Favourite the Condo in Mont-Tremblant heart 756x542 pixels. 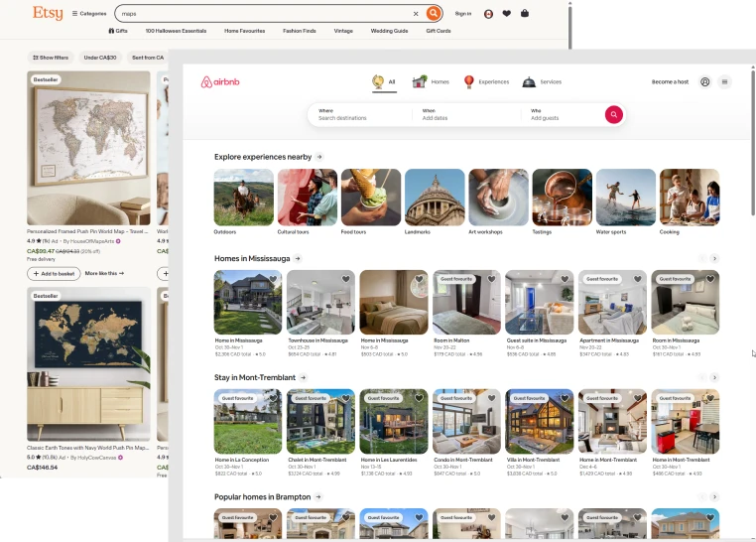point(491,398)
